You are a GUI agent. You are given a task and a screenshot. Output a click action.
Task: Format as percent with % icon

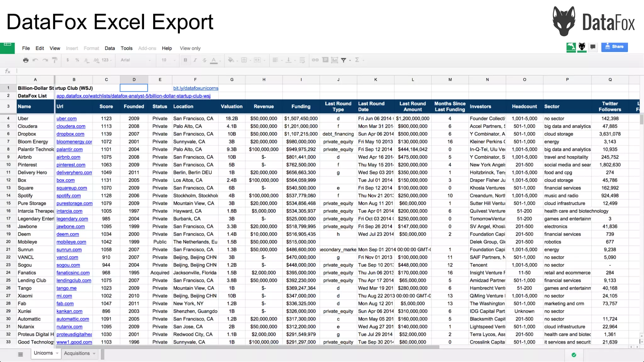[77, 60]
